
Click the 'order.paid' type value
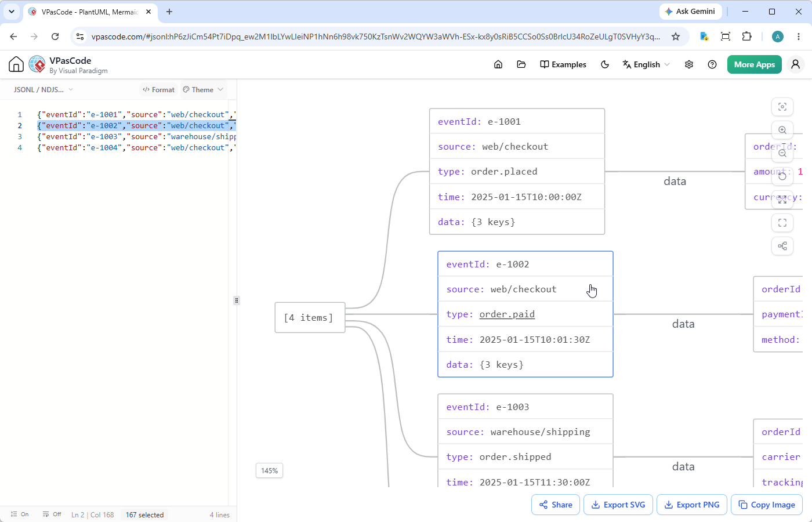click(x=507, y=314)
